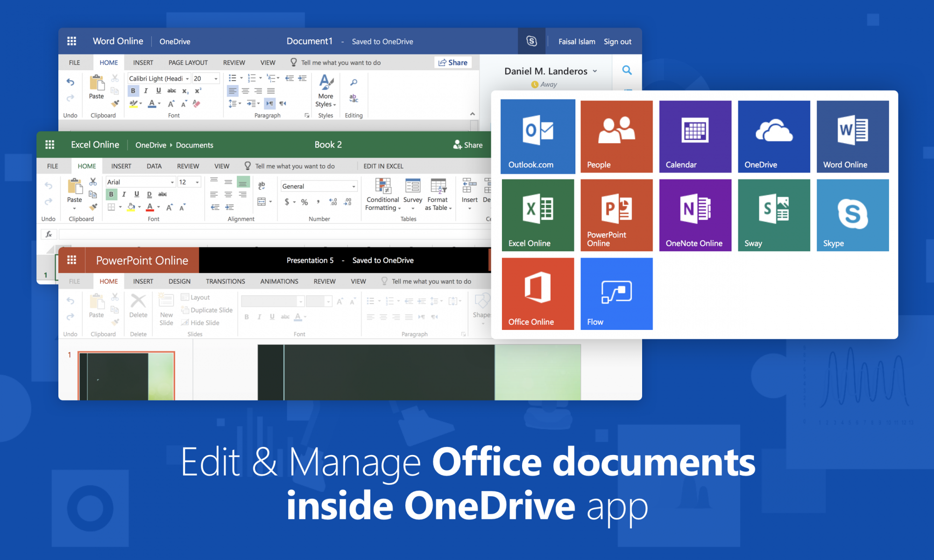
Task: Open the Calendar app tile
Action: pyautogui.click(x=695, y=136)
